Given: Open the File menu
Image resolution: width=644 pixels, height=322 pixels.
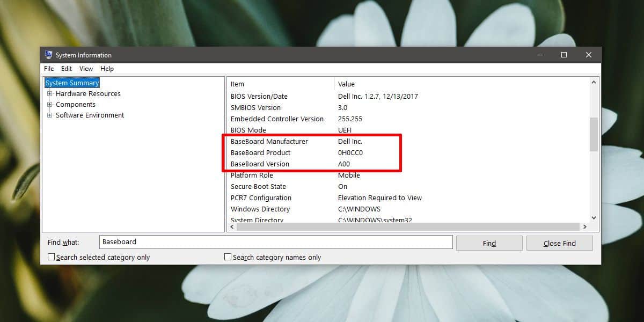Looking at the screenshot, I should coord(49,69).
